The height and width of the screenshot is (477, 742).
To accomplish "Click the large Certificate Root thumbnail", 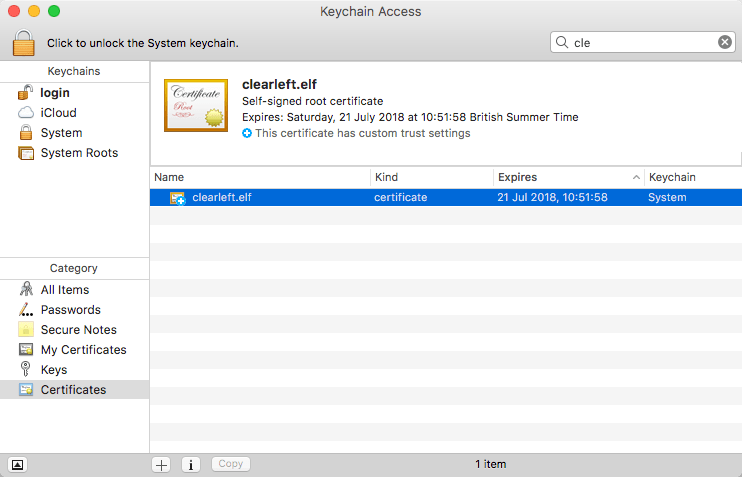I will coord(196,106).
